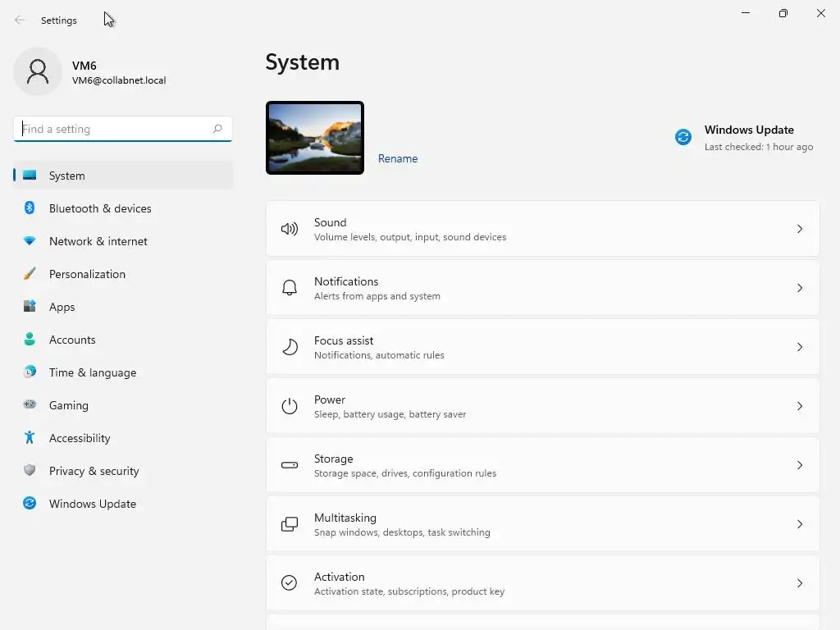
Task: Go to Accounts in the sidebar
Action: [x=72, y=340]
